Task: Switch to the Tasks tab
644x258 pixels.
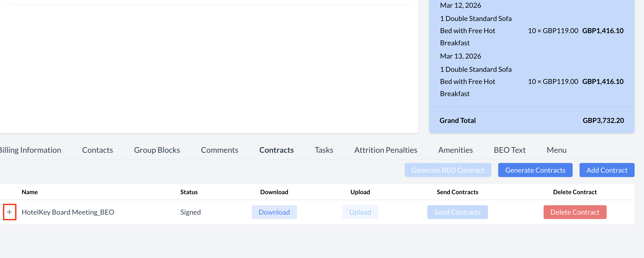Action: coord(324,150)
